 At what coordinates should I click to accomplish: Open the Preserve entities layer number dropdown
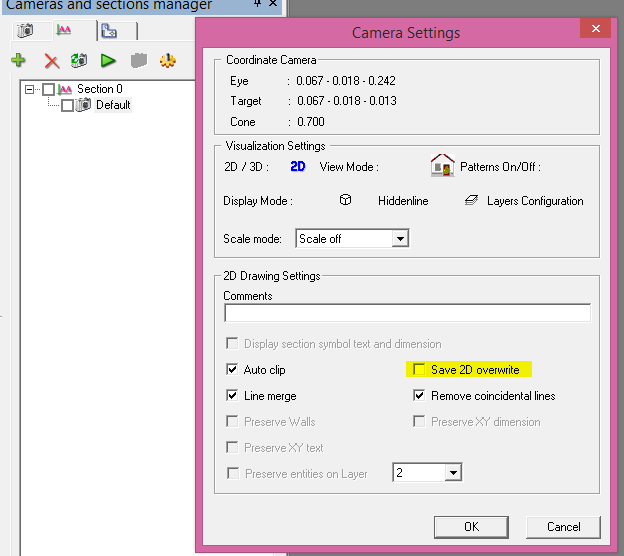452,473
